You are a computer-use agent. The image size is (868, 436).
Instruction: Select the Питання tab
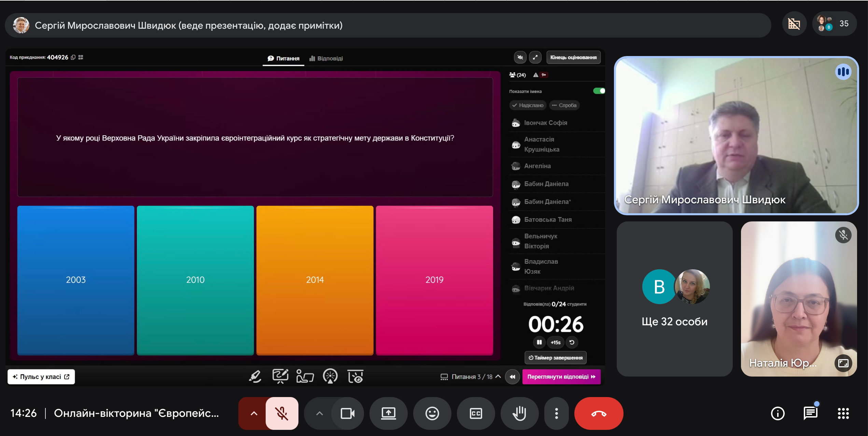click(x=283, y=58)
